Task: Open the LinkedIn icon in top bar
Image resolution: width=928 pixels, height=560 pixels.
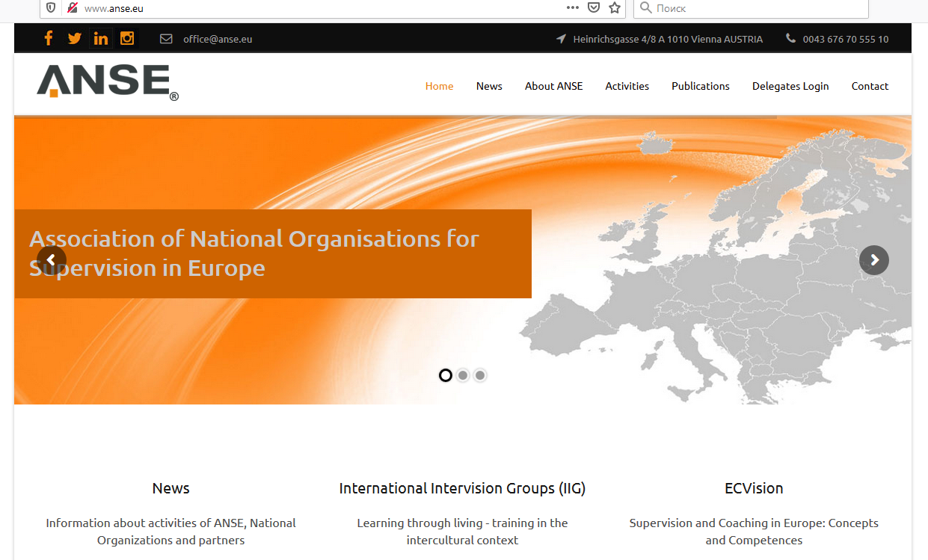Action: (x=101, y=38)
